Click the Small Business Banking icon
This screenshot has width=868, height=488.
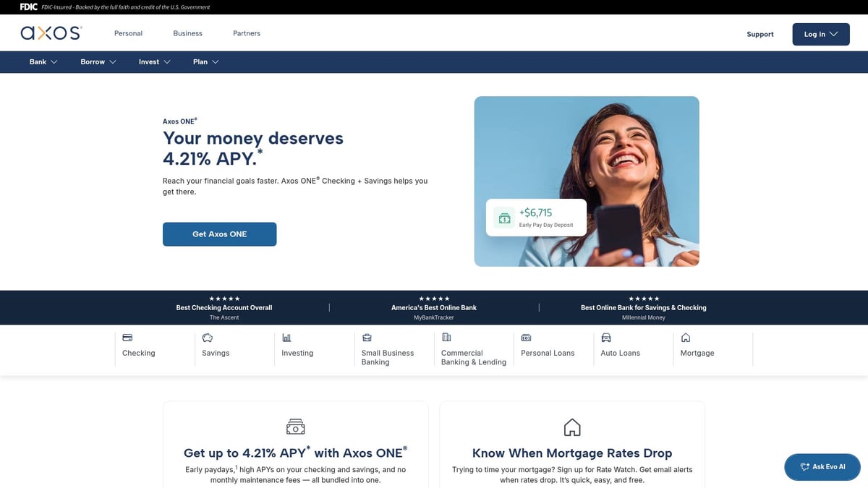click(367, 338)
